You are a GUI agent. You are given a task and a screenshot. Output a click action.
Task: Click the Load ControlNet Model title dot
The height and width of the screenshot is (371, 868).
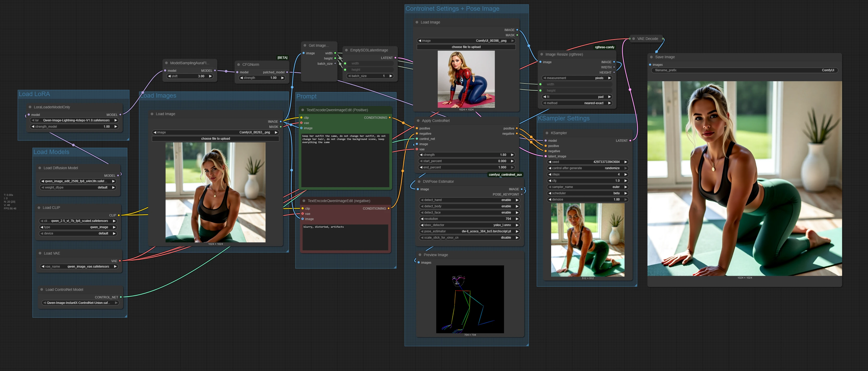[42, 290]
